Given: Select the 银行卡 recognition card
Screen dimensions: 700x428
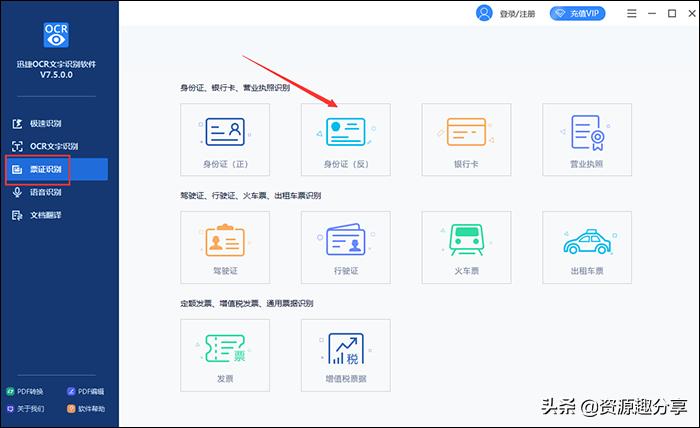Looking at the screenshot, I should [x=466, y=140].
